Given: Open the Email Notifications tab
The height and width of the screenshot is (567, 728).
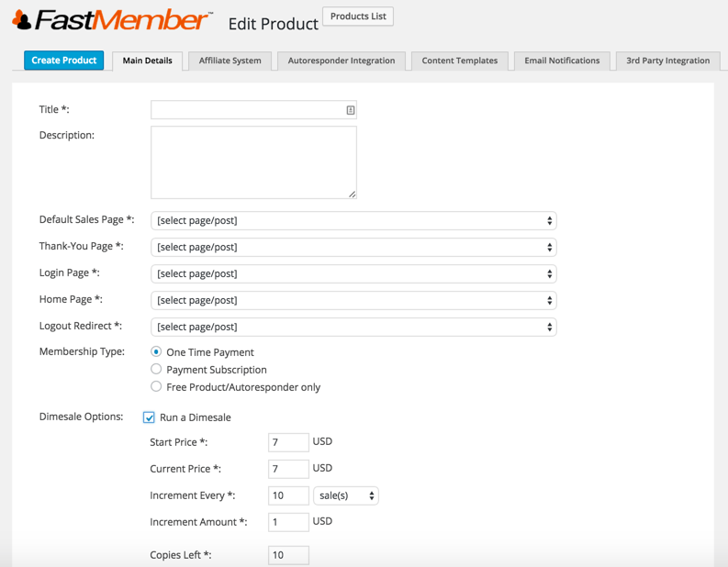Looking at the screenshot, I should pos(562,61).
